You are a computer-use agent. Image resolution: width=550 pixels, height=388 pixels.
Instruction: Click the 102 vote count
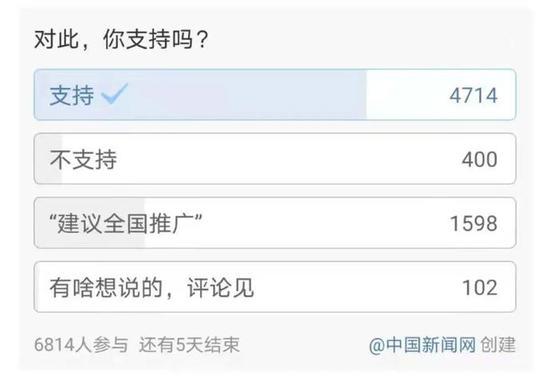[480, 288]
